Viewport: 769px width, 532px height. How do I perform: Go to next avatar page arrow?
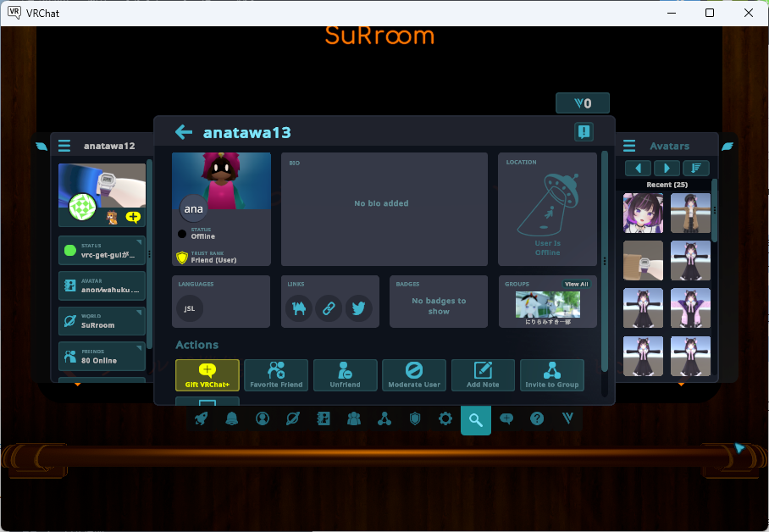[x=667, y=169]
